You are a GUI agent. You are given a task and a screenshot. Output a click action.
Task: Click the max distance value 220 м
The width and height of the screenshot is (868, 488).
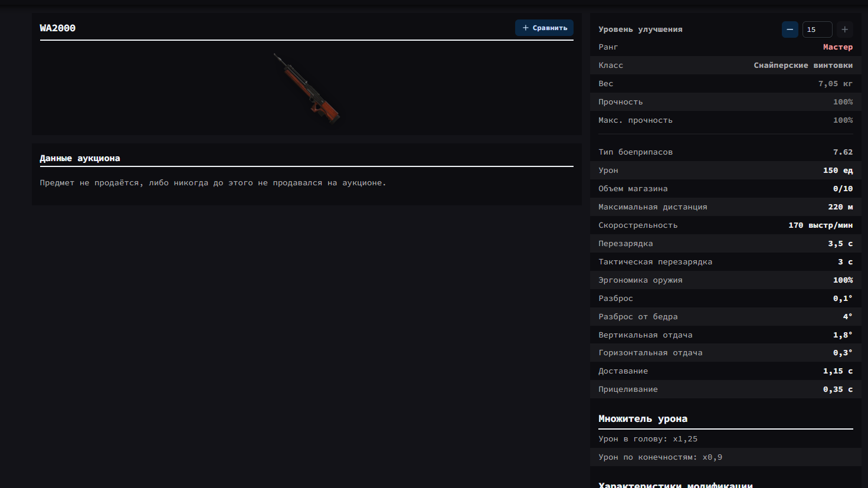(x=840, y=207)
